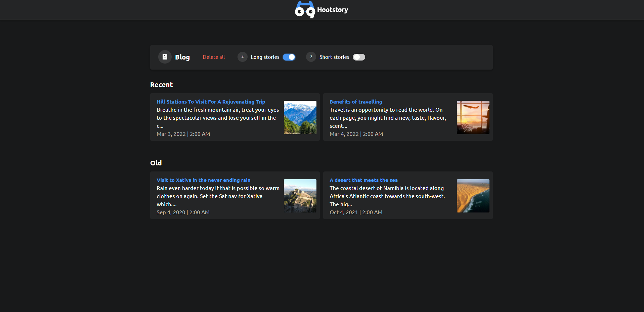The width and height of the screenshot is (644, 312).
Task: Turn off the Long stories toggle
Action: (289, 57)
